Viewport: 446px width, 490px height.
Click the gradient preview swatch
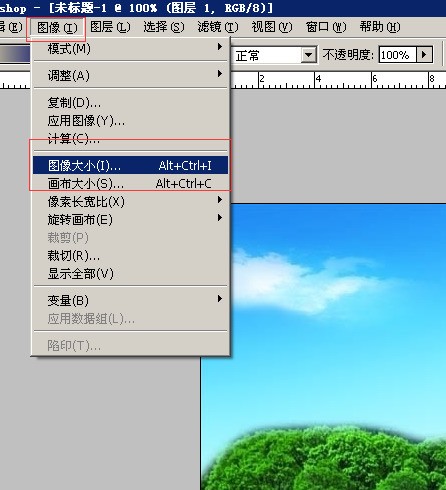tap(15, 54)
